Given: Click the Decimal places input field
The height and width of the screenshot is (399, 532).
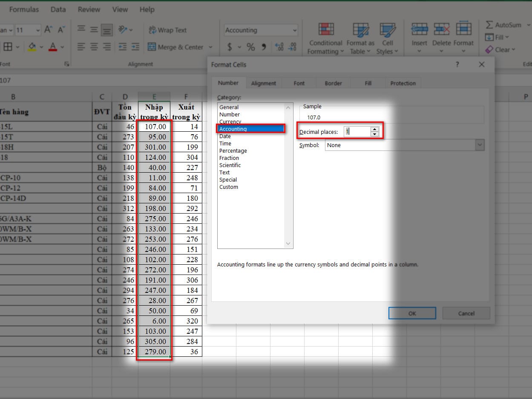Looking at the screenshot, I should coord(357,132).
